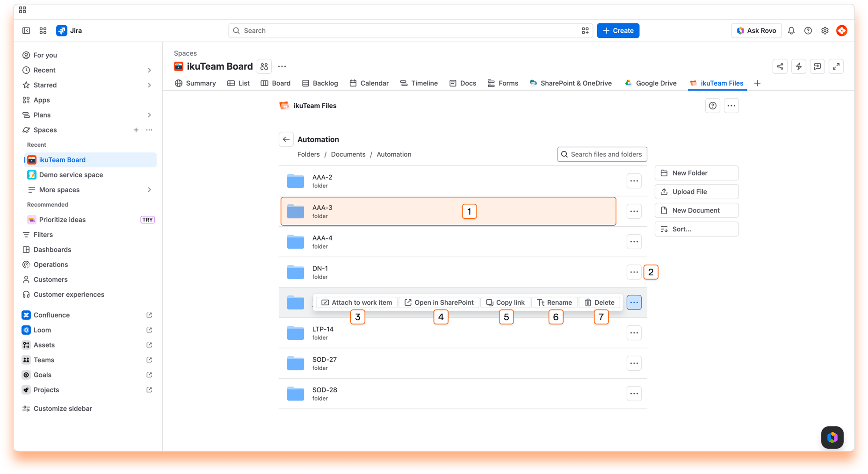Click Ask Rovo
This screenshot has height=474, width=868.
[x=756, y=30]
